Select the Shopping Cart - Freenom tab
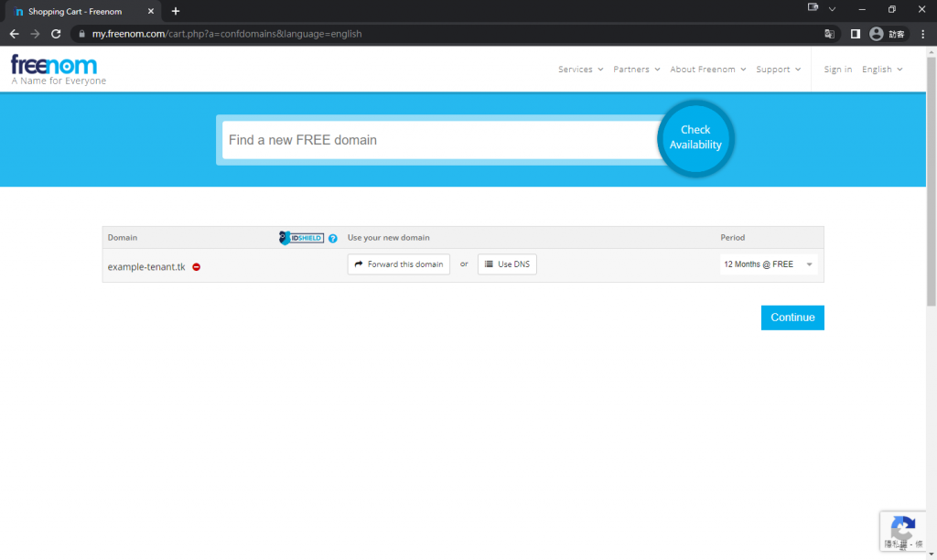937x560 pixels. point(82,11)
